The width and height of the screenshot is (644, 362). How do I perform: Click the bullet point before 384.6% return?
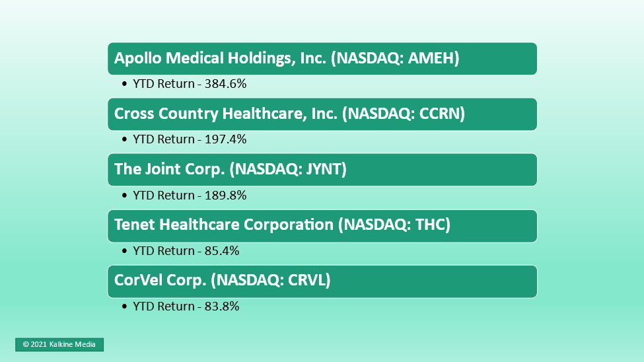tap(124, 85)
